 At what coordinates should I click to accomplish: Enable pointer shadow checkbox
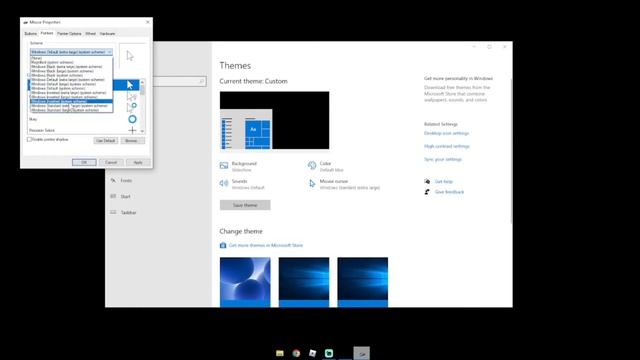point(29,140)
